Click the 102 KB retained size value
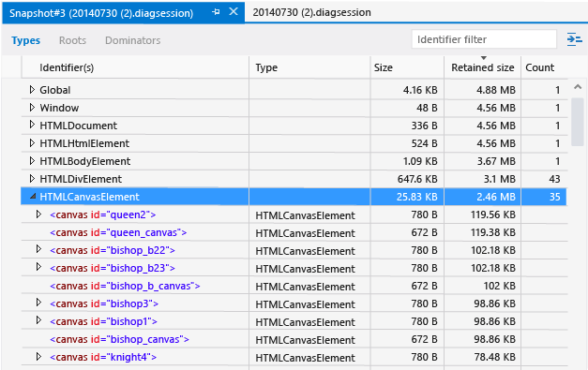This screenshot has height=370, width=588. [499, 286]
